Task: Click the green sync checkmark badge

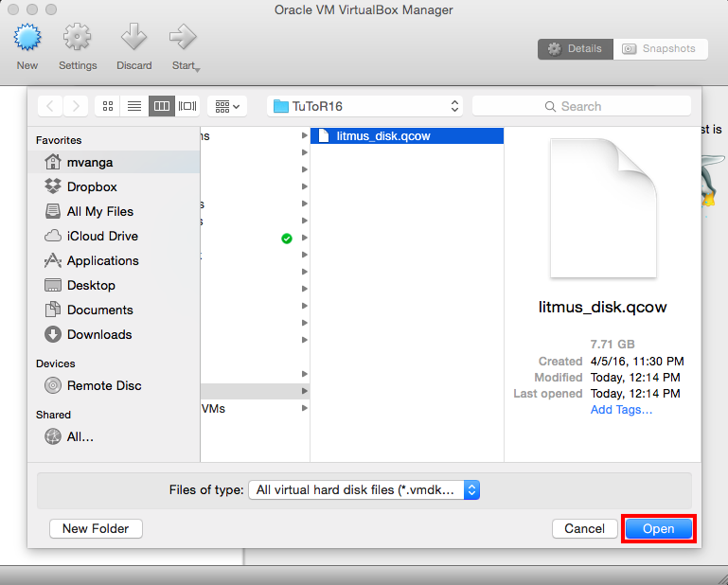Action: 287,239
